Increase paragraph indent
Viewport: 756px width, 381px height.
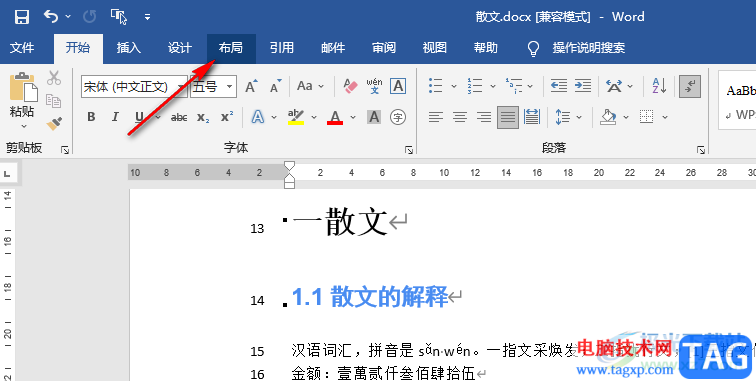583,86
